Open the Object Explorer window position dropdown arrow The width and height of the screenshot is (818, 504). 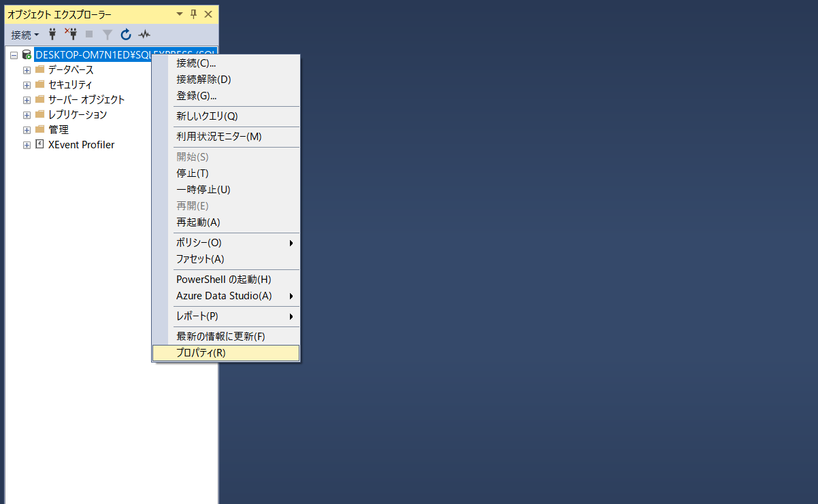click(180, 14)
